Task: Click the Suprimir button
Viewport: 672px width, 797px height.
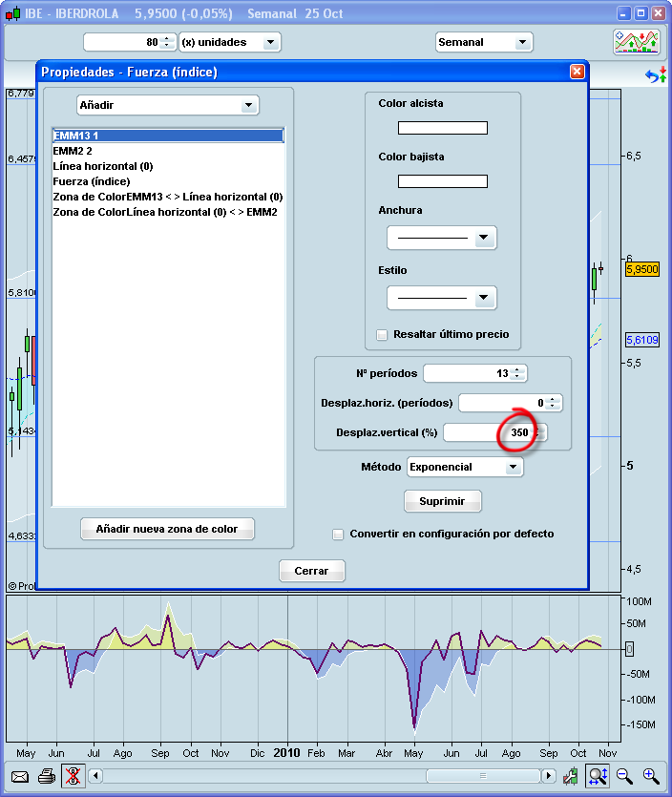Action: 442,501
